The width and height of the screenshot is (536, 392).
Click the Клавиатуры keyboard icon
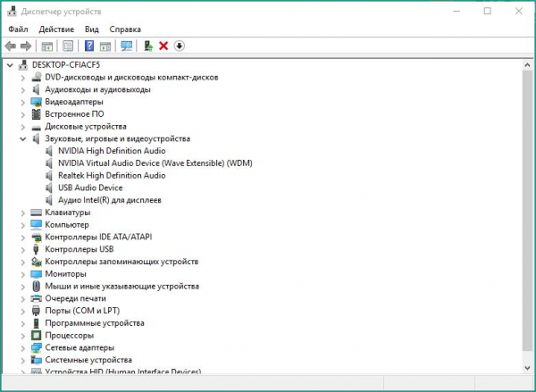pos(37,213)
